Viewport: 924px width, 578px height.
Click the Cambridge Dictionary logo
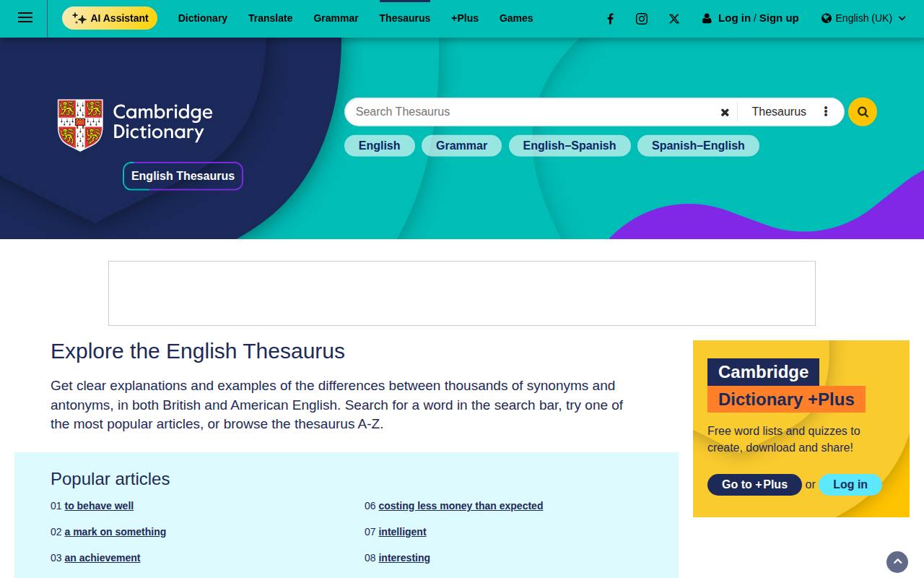point(135,124)
